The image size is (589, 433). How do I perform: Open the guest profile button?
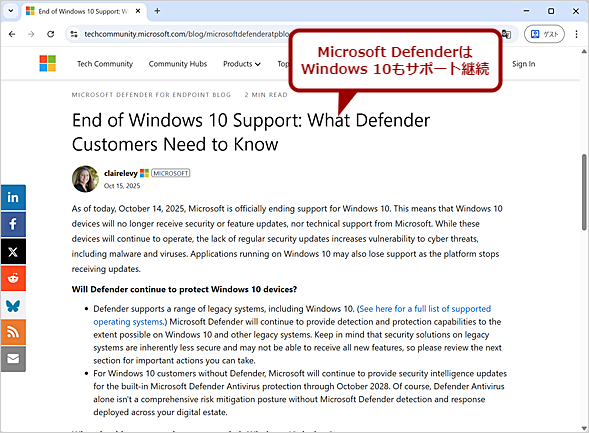[x=544, y=34]
